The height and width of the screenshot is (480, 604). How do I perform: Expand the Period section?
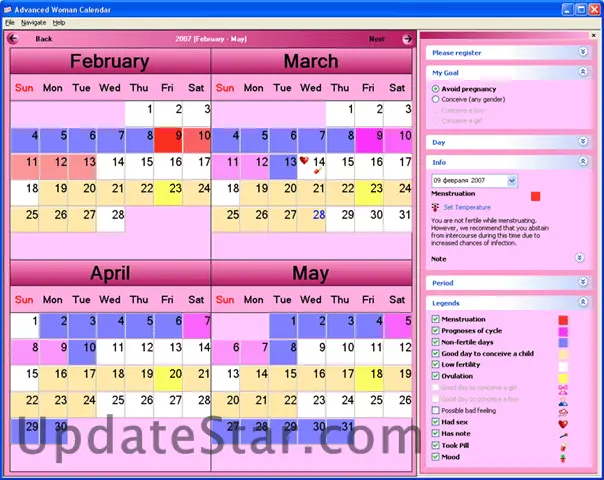click(583, 282)
